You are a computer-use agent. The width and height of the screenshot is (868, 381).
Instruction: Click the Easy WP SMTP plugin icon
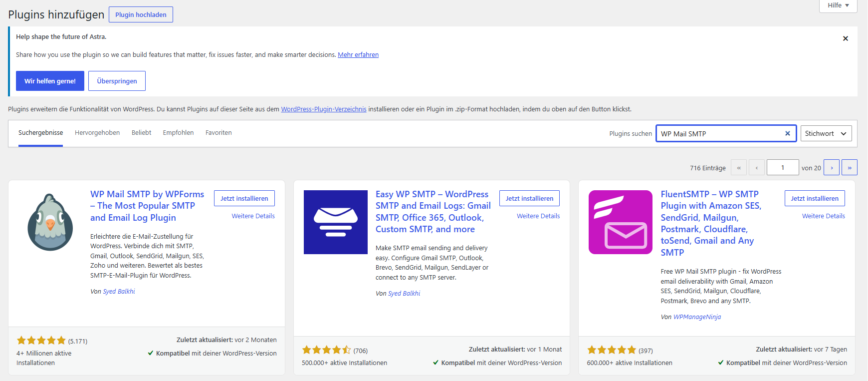pyautogui.click(x=336, y=222)
